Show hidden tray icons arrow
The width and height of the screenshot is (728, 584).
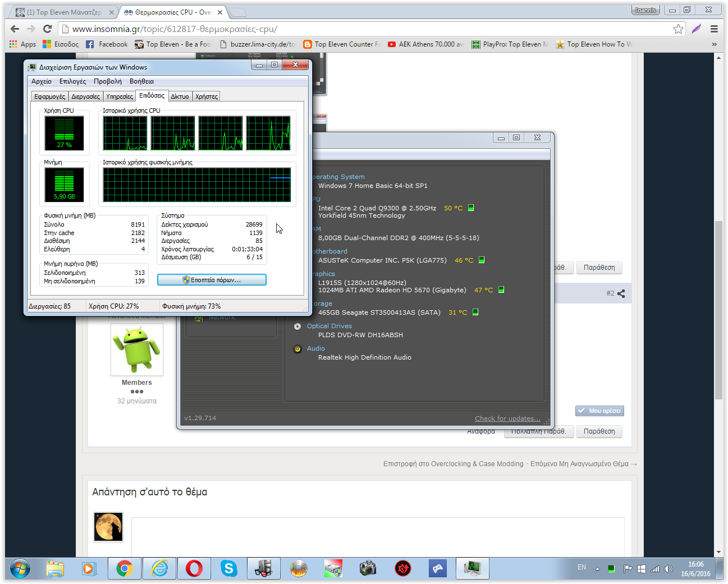point(597,568)
